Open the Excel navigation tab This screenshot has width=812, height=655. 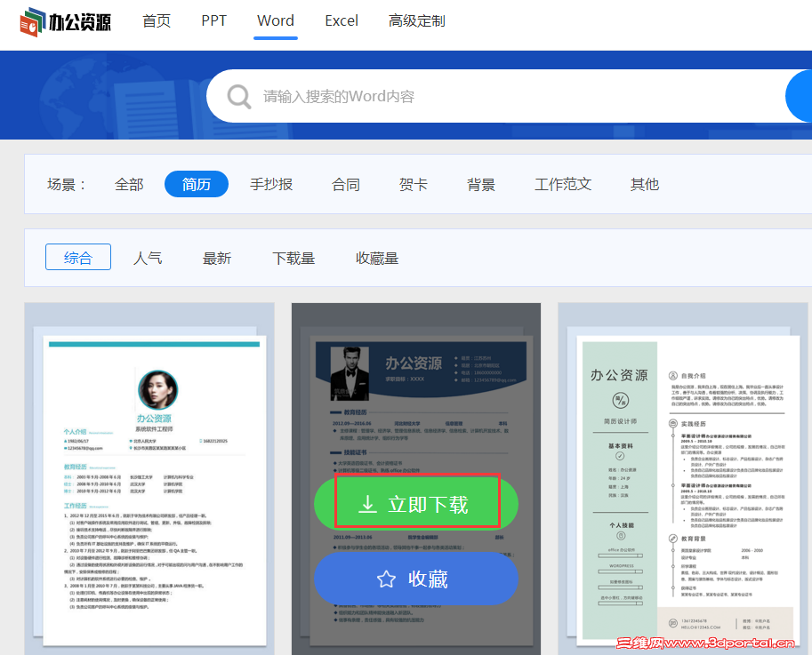(342, 21)
